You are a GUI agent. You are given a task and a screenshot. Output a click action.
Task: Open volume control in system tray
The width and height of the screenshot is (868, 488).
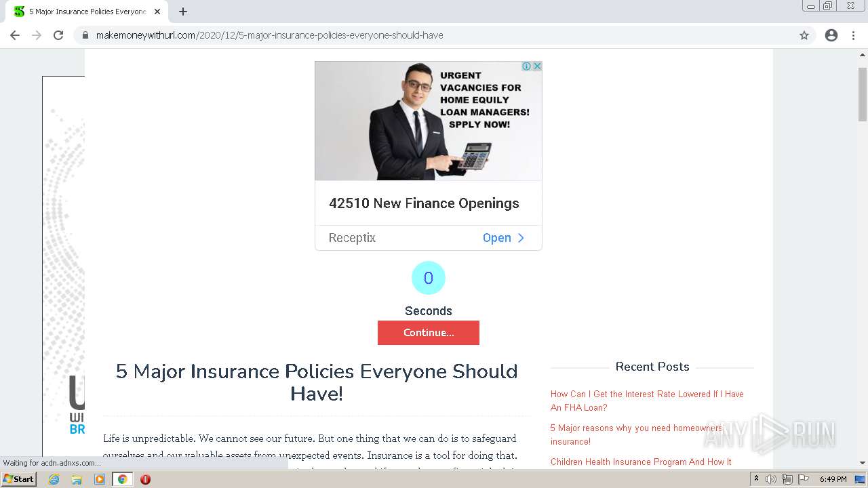tap(771, 479)
